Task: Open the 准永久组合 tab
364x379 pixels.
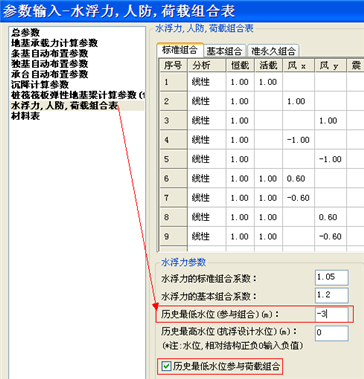Action: [273, 51]
